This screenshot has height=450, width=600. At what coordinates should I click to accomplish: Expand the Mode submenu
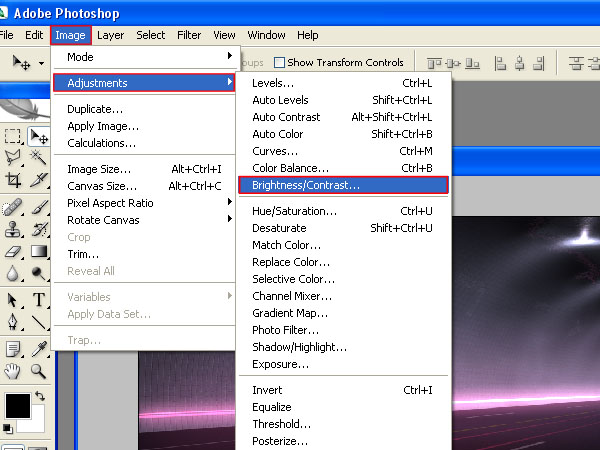coord(147,57)
